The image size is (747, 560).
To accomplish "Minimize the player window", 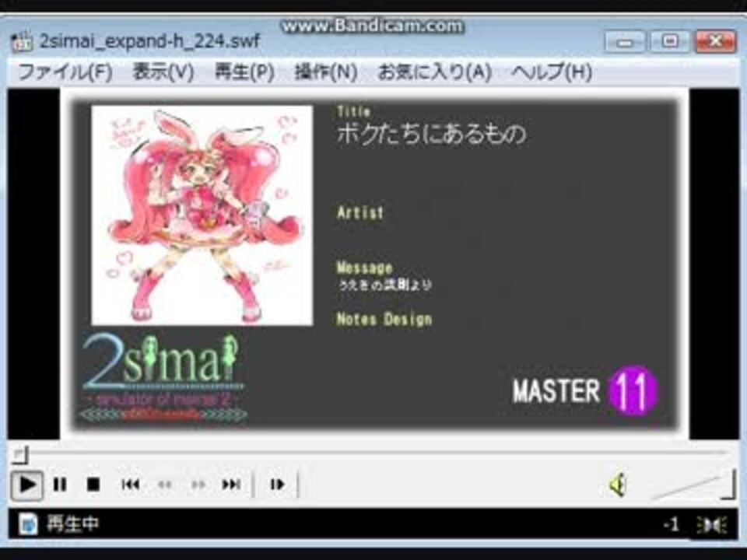I will tap(625, 42).
